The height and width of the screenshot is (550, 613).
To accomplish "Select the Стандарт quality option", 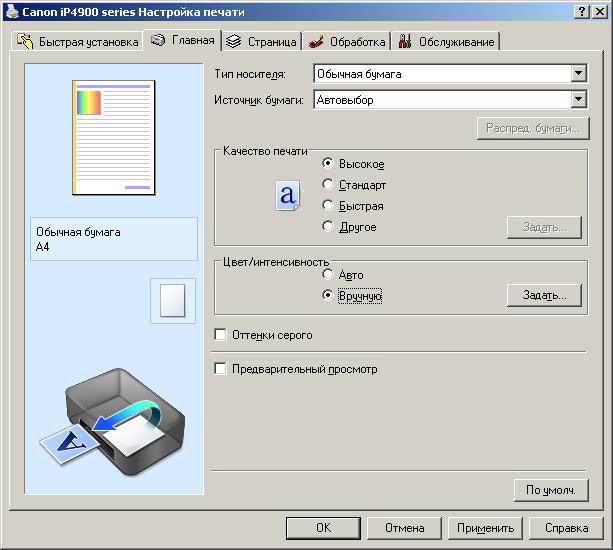I will [328, 184].
